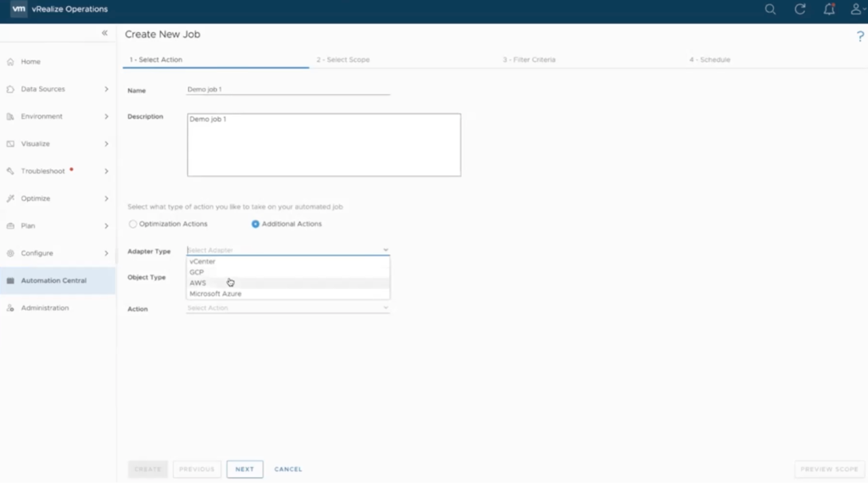Select the Optimization Actions radio button

tap(132, 224)
